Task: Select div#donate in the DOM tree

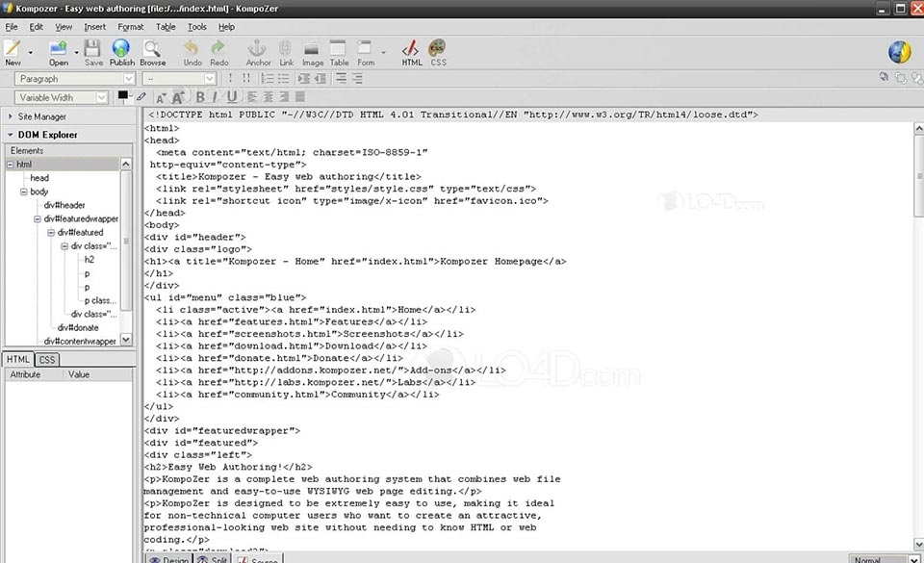Action: point(78,327)
